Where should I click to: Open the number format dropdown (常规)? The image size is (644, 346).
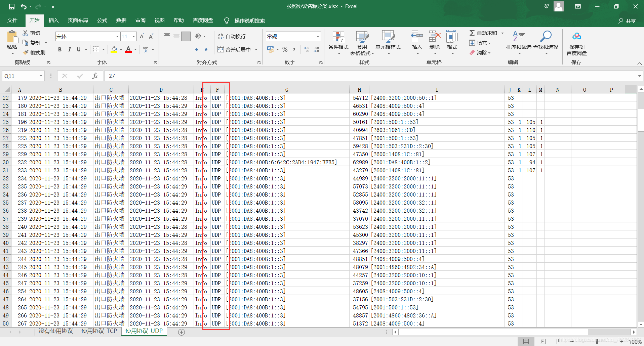tap(318, 36)
